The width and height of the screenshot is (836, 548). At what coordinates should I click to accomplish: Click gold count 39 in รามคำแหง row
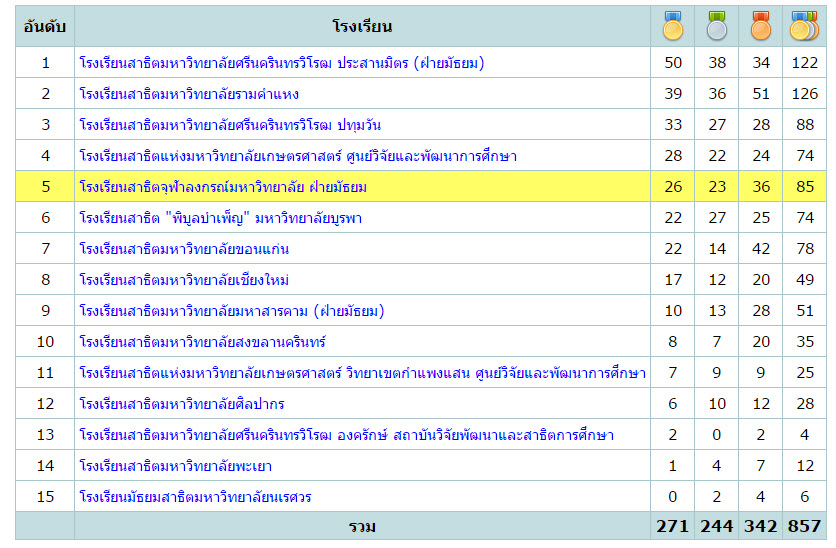673,94
